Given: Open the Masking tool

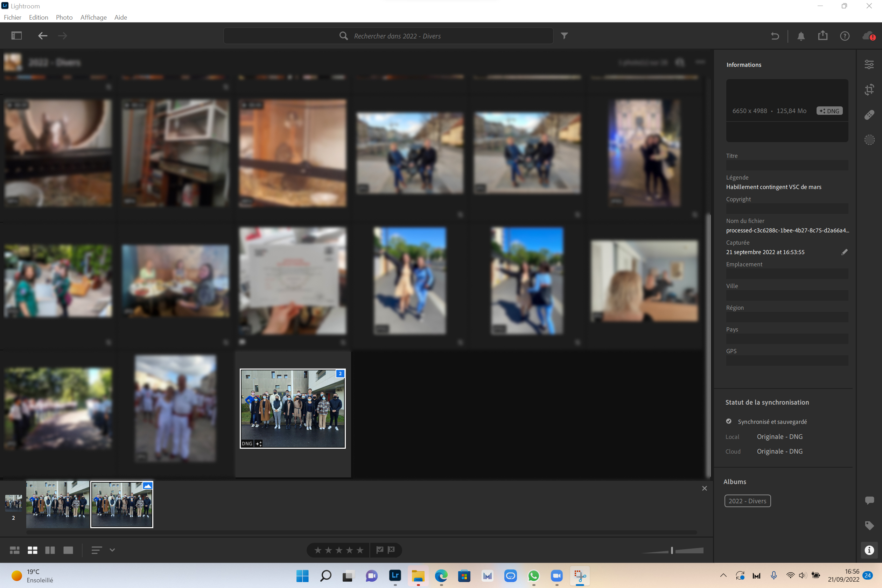Looking at the screenshot, I should pos(869,140).
